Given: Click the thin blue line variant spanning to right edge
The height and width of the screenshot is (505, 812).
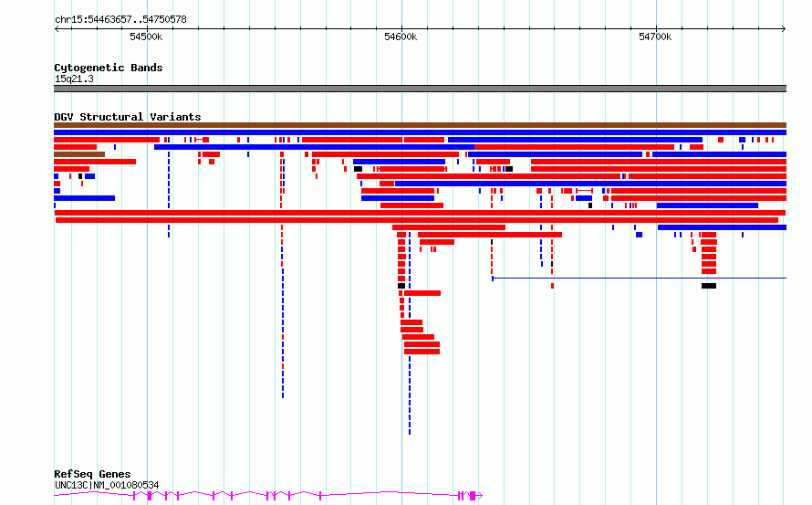Looking at the screenshot, I should click(639, 279).
